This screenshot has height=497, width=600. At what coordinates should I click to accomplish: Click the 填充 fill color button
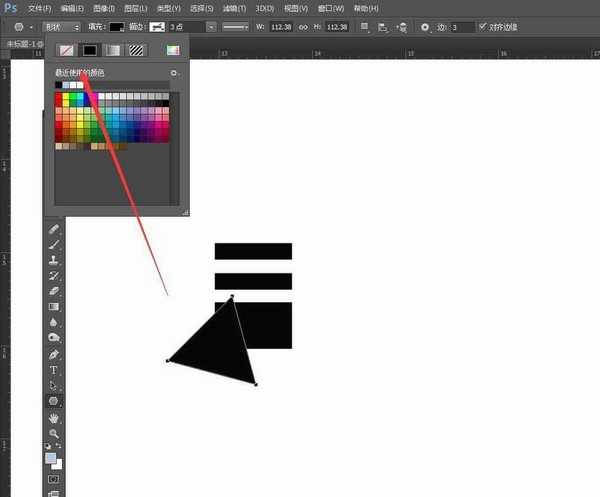[116, 27]
